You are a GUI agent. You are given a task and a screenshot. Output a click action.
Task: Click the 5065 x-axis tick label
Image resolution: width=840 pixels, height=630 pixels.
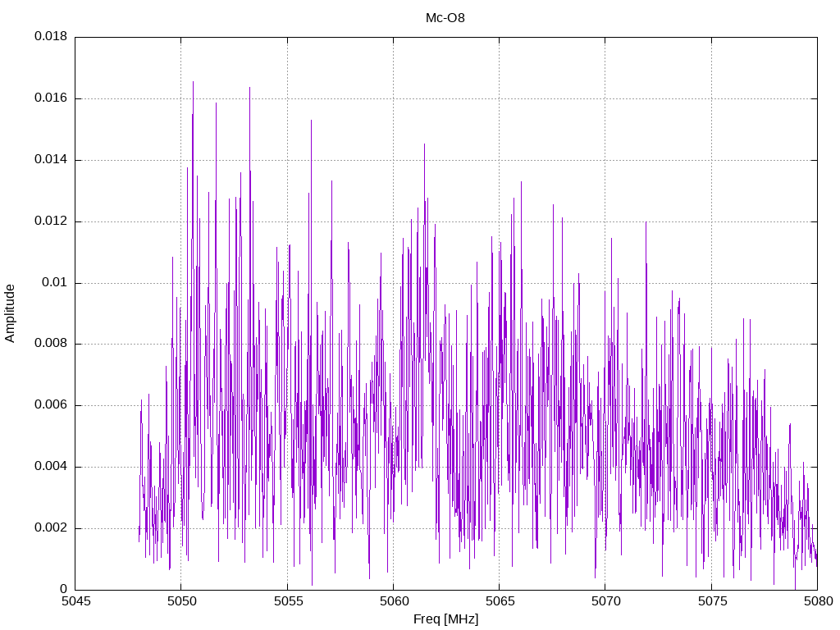(500, 601)
